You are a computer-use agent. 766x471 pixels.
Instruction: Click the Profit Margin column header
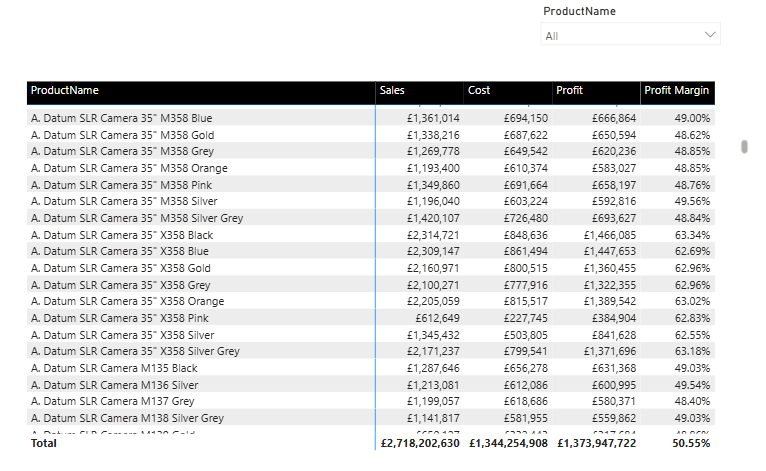(676, 91)
